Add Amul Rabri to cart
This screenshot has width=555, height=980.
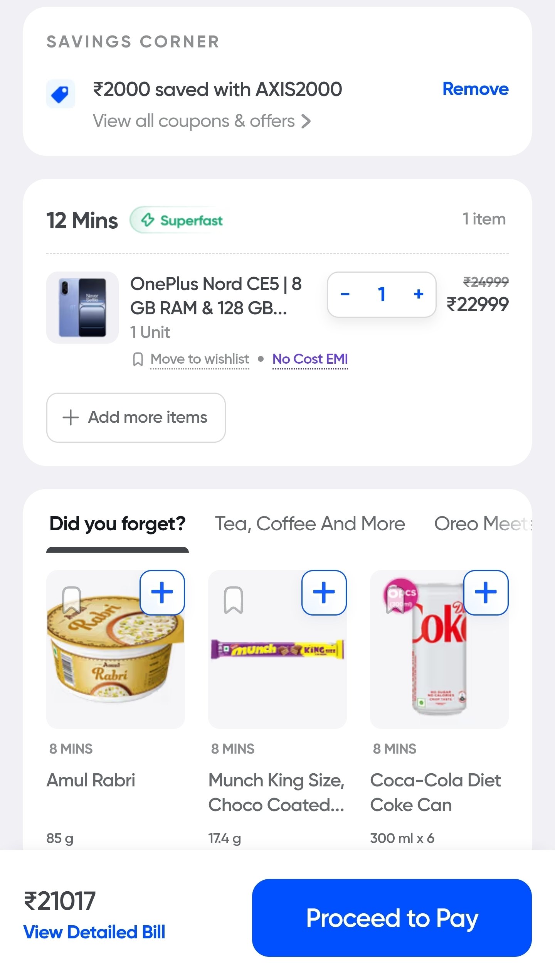pos(162,592)
